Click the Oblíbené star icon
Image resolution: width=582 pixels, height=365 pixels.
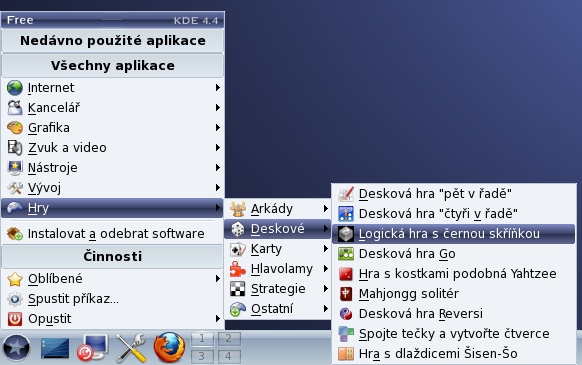point(15,279)
